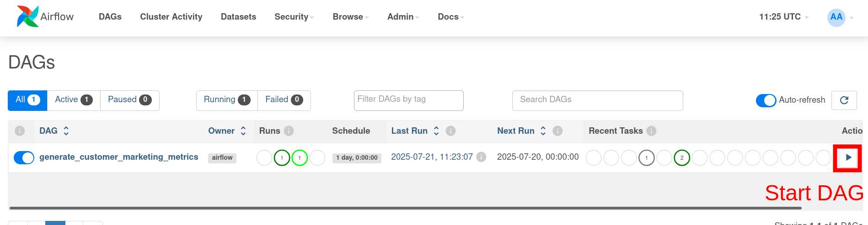Click the info icon beside Runs header

(x=289, y=131)
